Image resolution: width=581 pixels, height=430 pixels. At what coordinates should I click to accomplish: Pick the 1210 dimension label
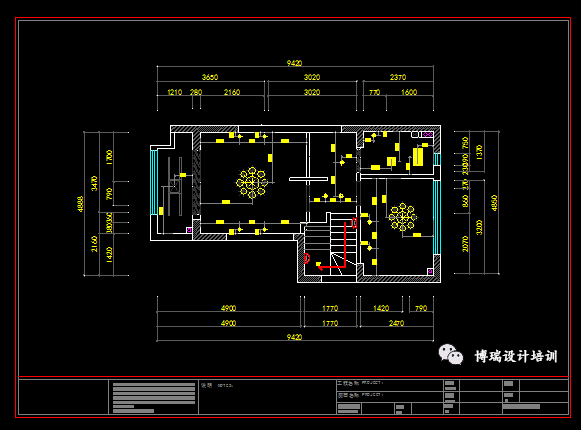[175, 92]
